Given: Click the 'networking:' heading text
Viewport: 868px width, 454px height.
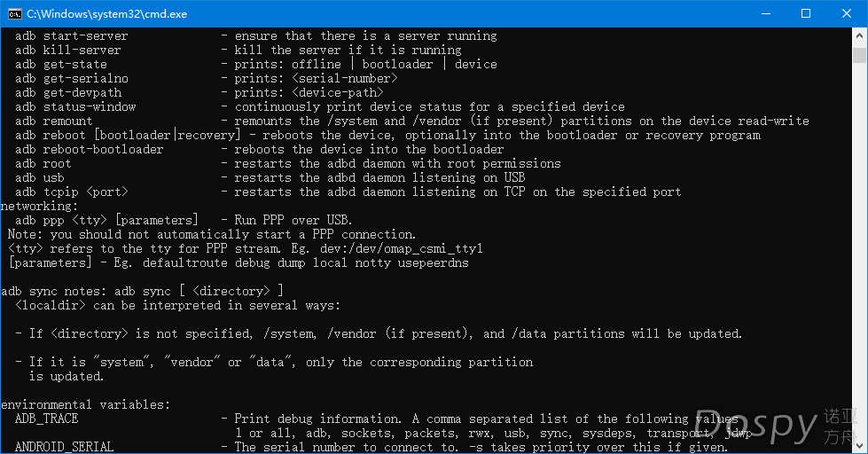Looking at the screenshot, I should tap(39, 206).
